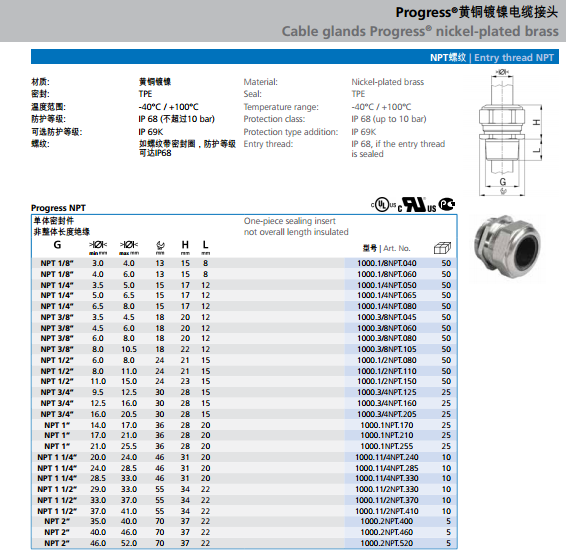Click the 'IP 68 (up to 10 bar)' value
Viewport: 566px width, 554px height.
tap(389, 119)
